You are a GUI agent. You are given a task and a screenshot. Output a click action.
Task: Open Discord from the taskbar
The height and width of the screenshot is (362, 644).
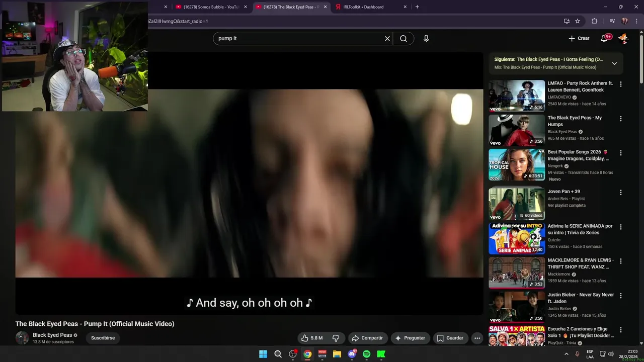pos(352,354)
